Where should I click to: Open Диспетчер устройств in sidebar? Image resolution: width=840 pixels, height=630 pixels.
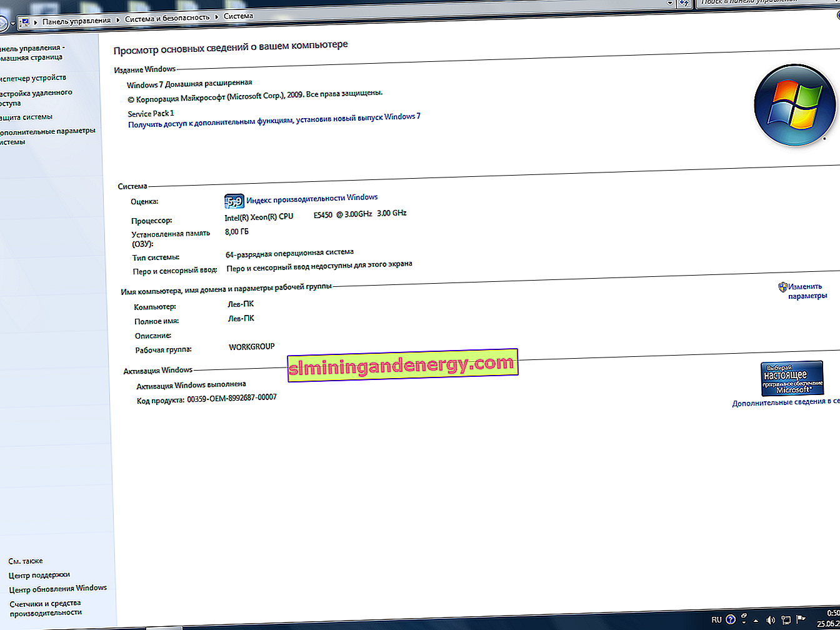(32, 78)
